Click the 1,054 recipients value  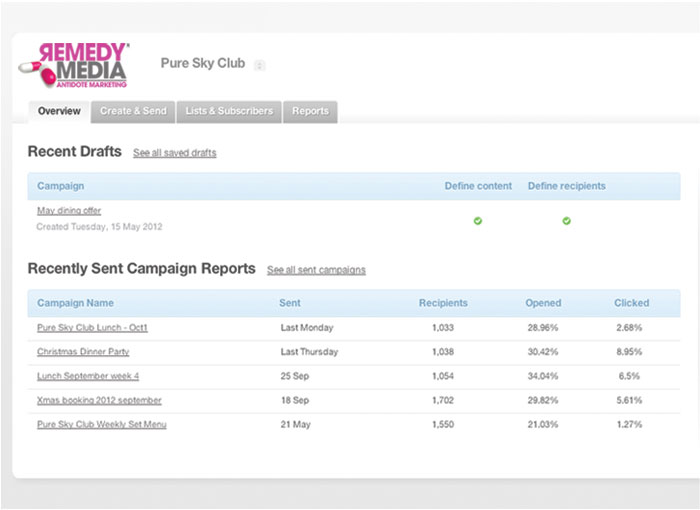(x=443, y=376)
